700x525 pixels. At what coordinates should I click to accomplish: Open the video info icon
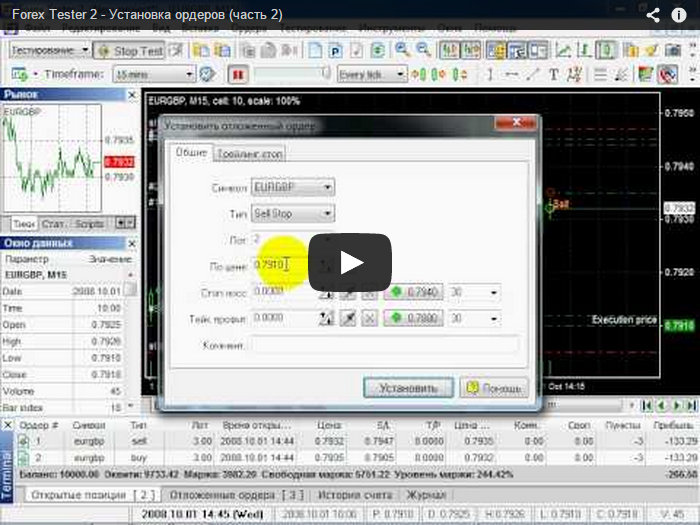click(x=679, y=15)
